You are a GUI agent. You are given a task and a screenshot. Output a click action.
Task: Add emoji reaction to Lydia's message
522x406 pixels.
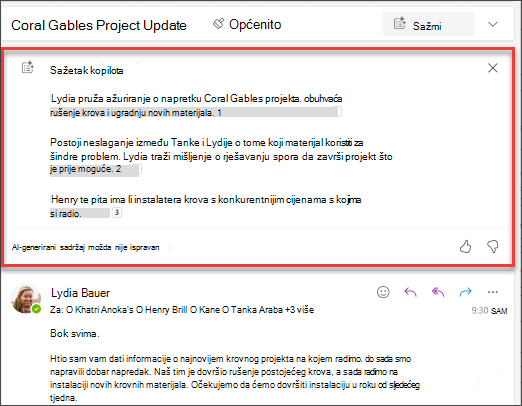click(x=383, y=292)
